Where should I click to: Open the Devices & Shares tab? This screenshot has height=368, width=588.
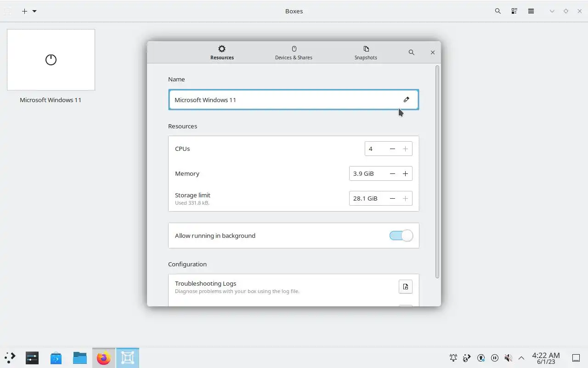(x=294, y=52)
